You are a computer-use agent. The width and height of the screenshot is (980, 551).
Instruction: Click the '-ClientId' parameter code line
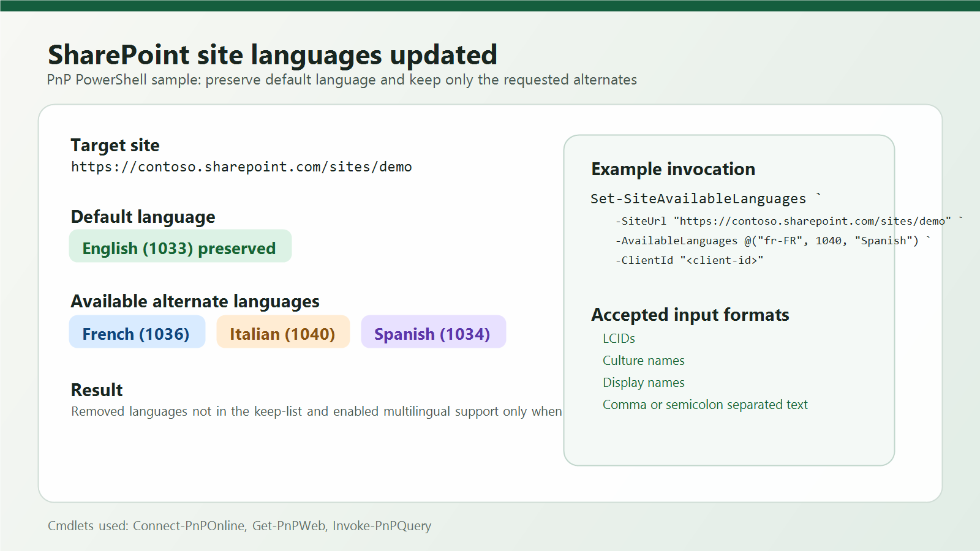689,260
